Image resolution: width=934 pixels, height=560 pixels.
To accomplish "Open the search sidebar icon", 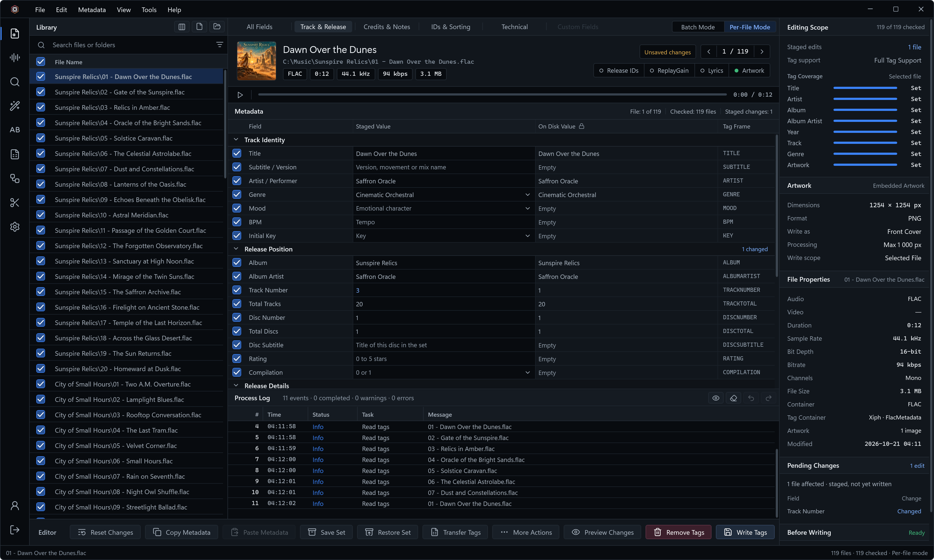I will point(15,82).
